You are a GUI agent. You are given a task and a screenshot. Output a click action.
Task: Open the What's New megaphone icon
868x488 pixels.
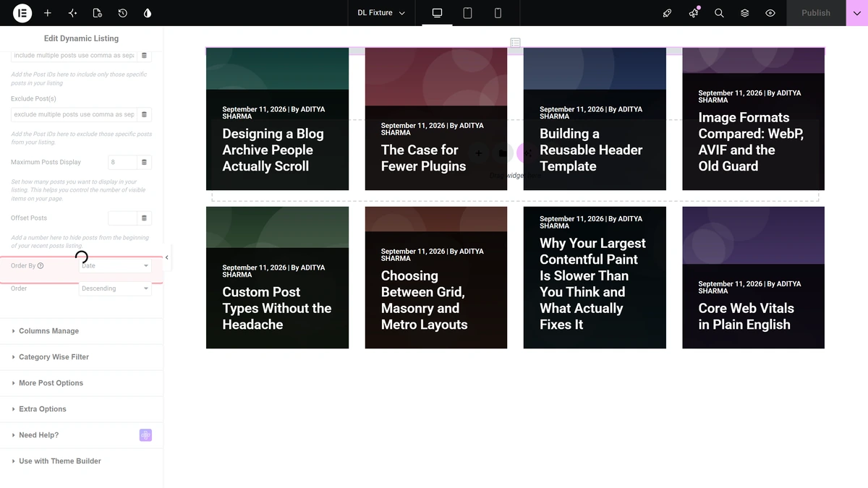point(694,13)
